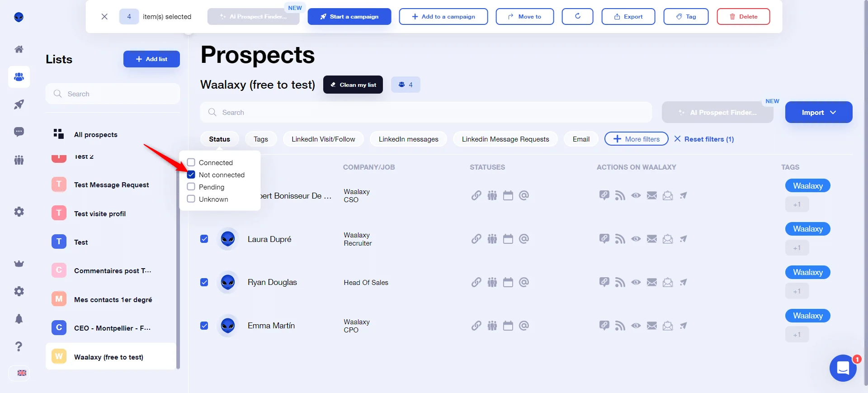Uncheck the Not connected status filter
Screen dimensions: 868x393
click(191, 175)
